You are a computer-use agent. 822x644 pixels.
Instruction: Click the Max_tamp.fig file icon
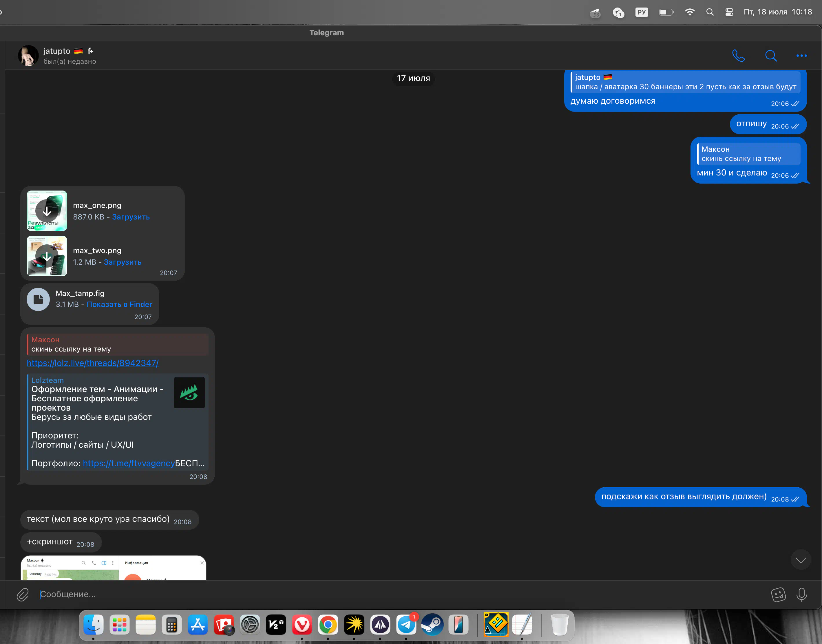[38, 299]
